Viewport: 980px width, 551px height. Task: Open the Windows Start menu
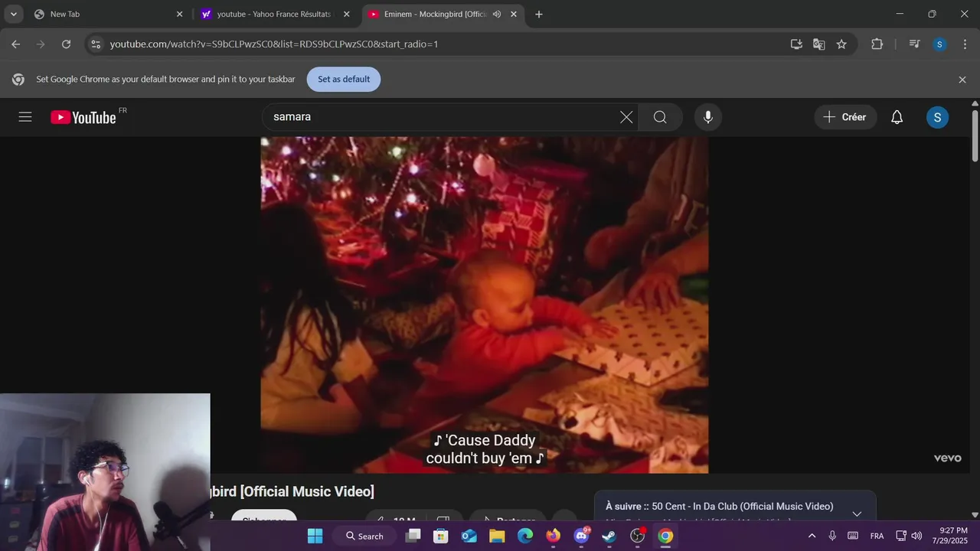[x=315, y=536]
